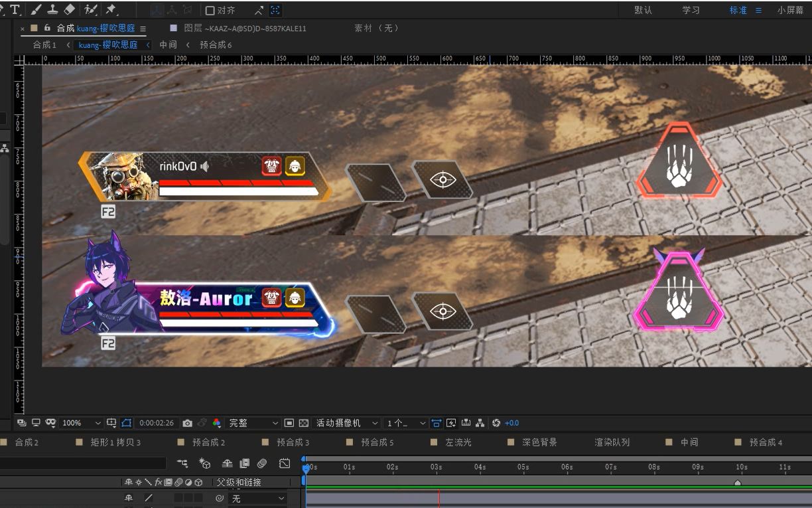Viewport: 812px width, 508px height.
Task: Open the composition flowchart icon
Action: pyautogui.click(x=480, y=423)
